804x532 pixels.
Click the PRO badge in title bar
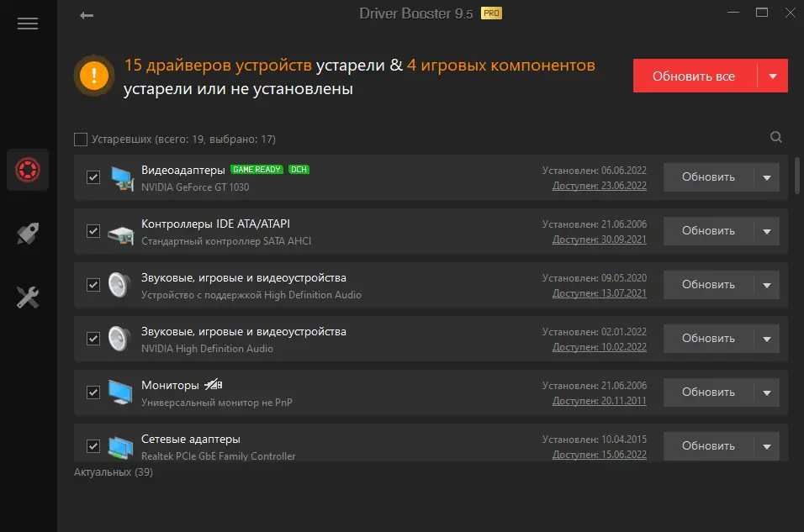tap(491, 13)
